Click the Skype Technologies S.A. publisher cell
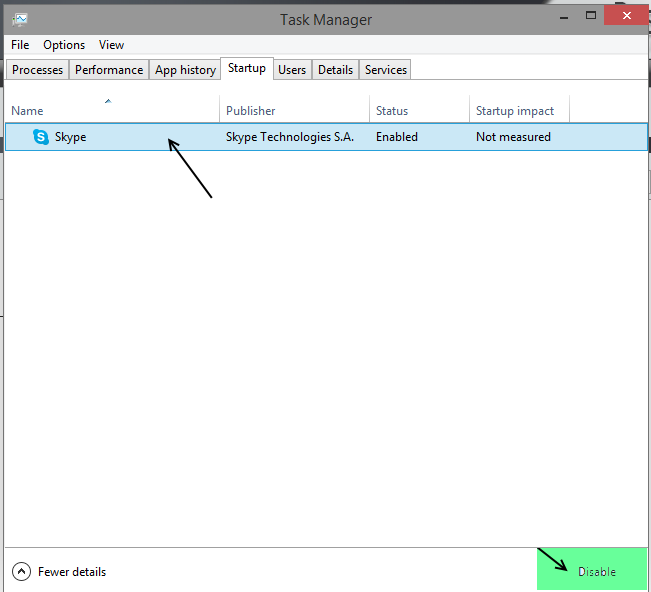 290,137
